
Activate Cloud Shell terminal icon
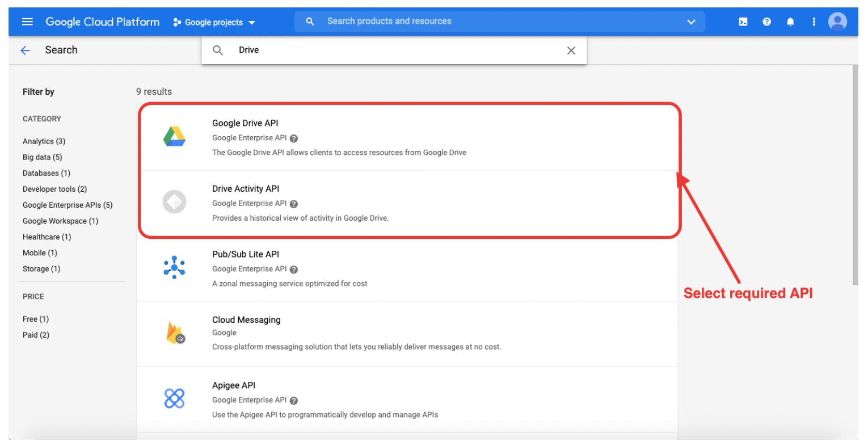point(743,22)
